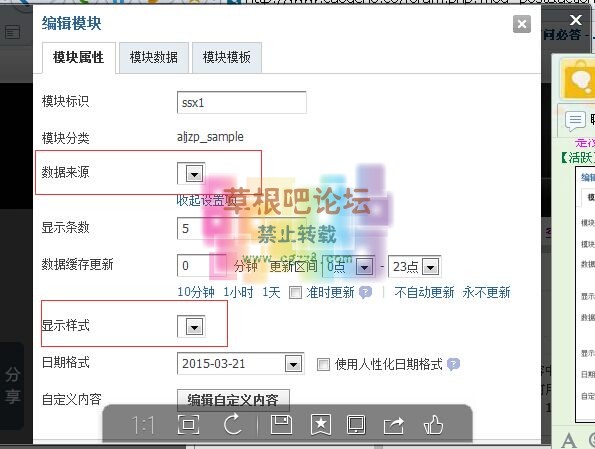This screenshot has width=595, height=449.
Task: Click the 编辑模块 dialog title
Action: pos(71,23)
